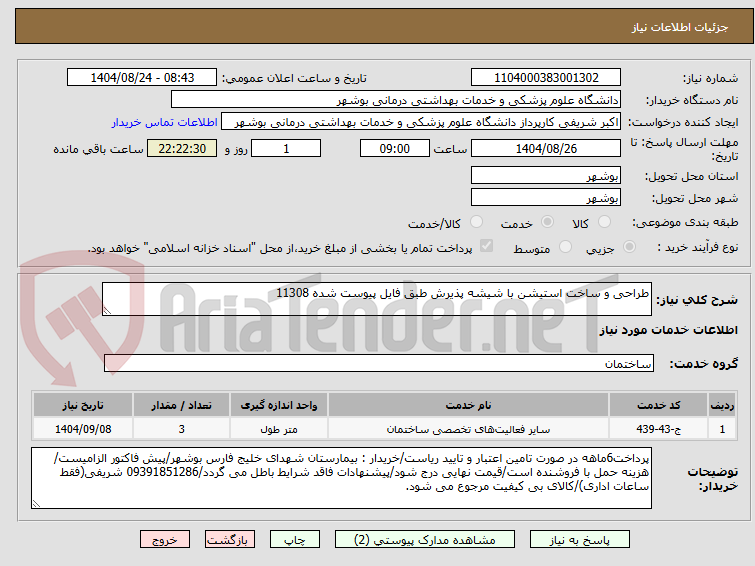
Task: Click the جزئیات اطلاعات نیاز header title
Action: pyautogui.click(x=679, y=27)
